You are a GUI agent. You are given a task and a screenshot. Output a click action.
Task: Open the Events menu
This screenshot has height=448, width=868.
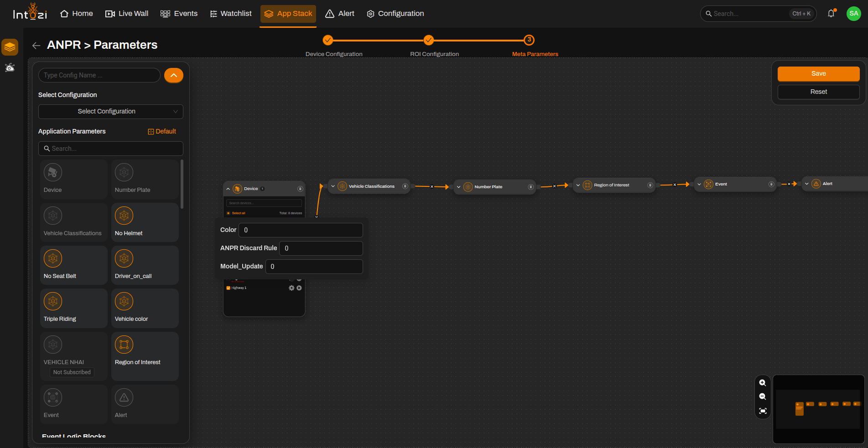(x=179, y=14)
